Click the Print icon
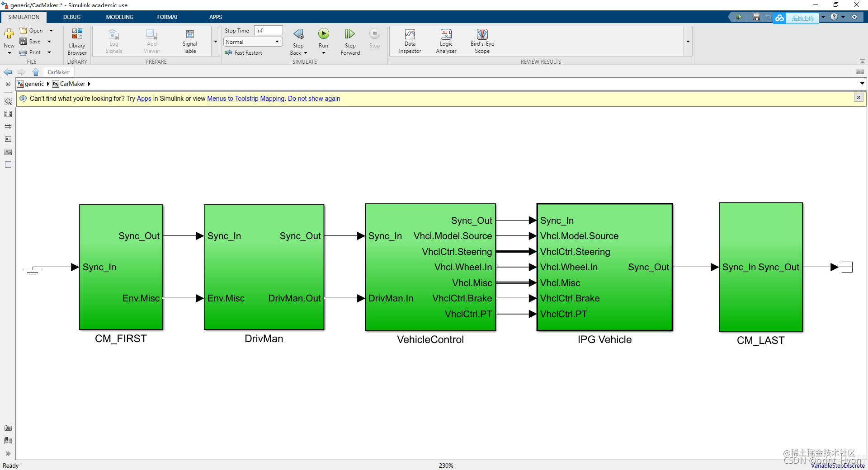Viewport: 868px width, 470px height. tap(23, 52)
